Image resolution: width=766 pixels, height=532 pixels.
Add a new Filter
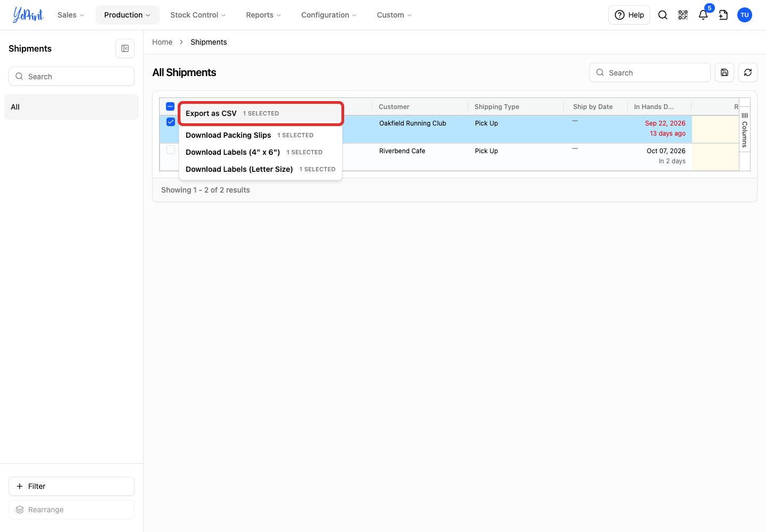[71, 486]
